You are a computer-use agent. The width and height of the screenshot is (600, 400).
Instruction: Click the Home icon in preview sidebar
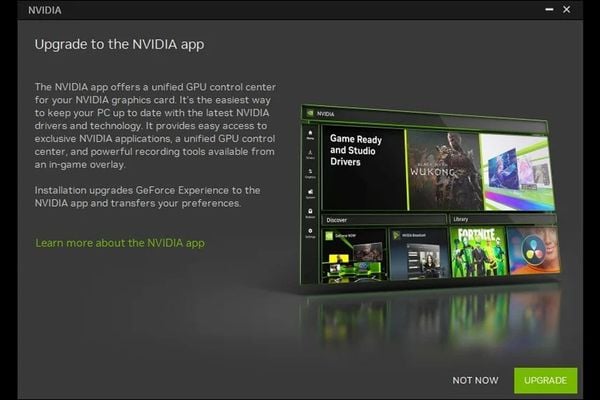(x=310, y=134)
